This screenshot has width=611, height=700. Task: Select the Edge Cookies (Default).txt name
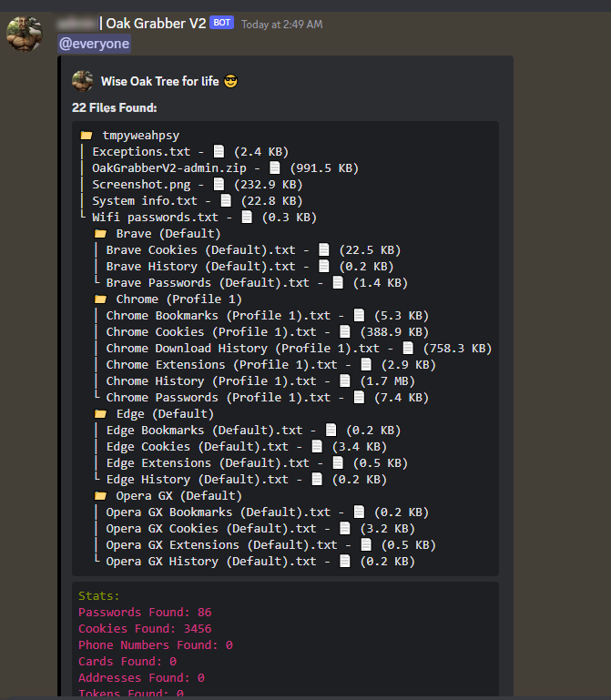pyautogui.click(x=198, y=447)
